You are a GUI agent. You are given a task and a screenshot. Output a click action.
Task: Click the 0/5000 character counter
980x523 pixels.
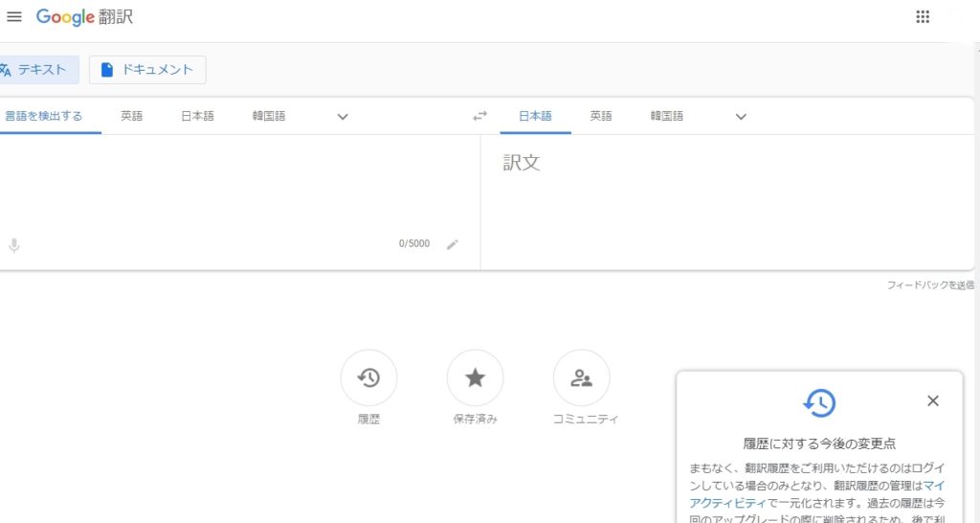pos(414,243)
